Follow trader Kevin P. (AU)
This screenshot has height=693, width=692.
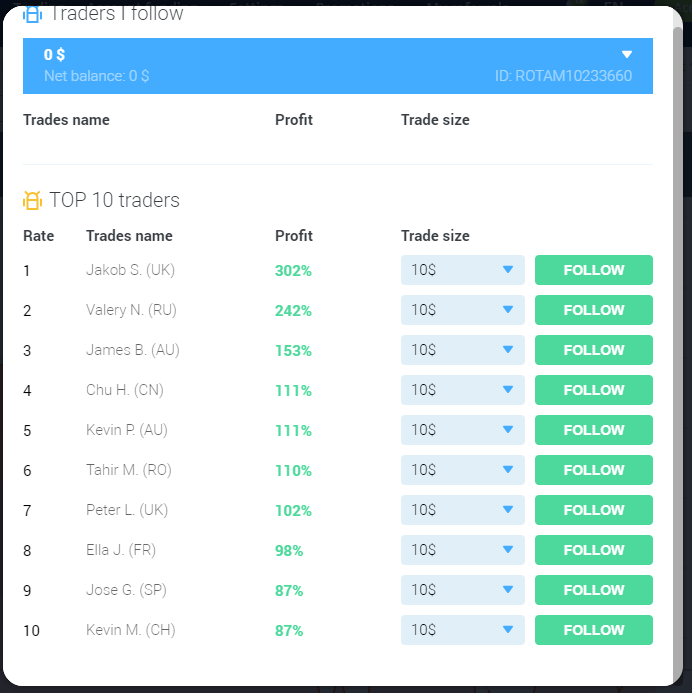(x=593, y=430)
